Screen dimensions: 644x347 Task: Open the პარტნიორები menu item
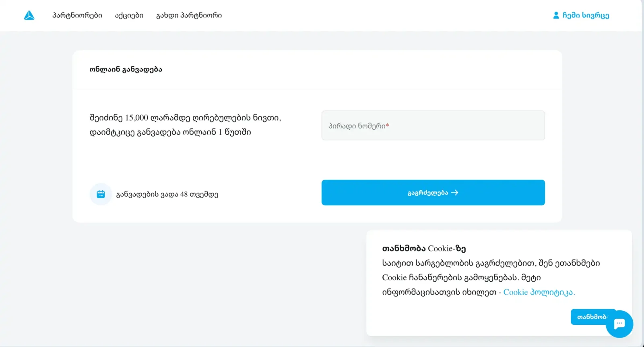(77, 15)
